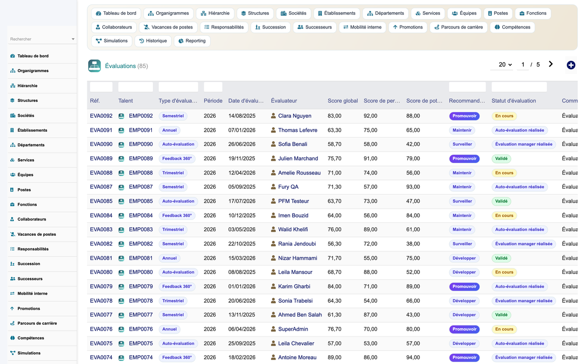Click the talent icon beside EMP0092
This screenshot has width=588, height=364.
pyautogui.click(x=121, y=116)
